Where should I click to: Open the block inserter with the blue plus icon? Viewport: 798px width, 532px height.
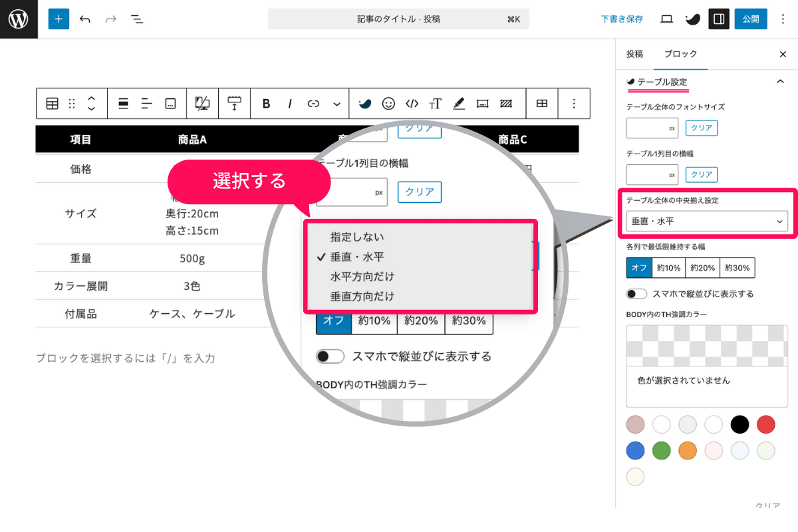click(59, 19)
